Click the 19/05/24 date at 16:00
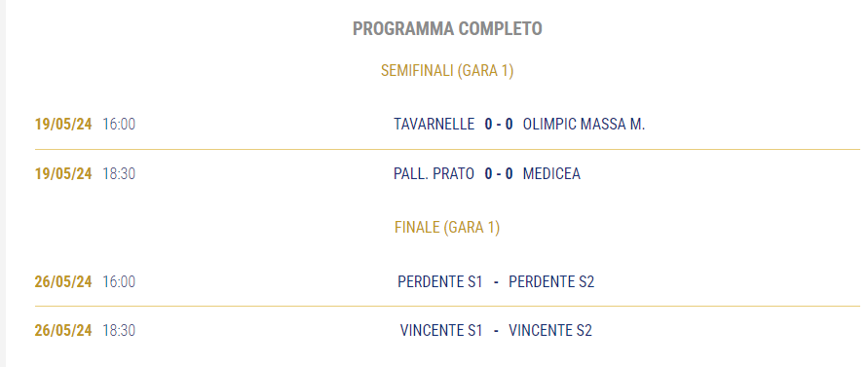 click(63, 124)
